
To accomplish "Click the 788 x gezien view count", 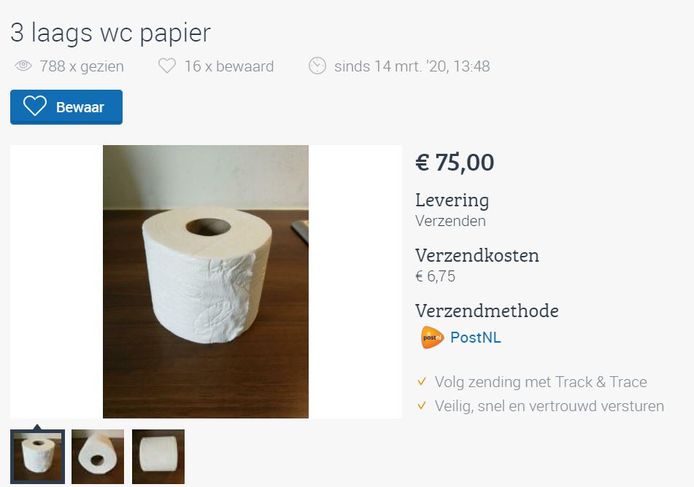I will (x=82, y=66).
